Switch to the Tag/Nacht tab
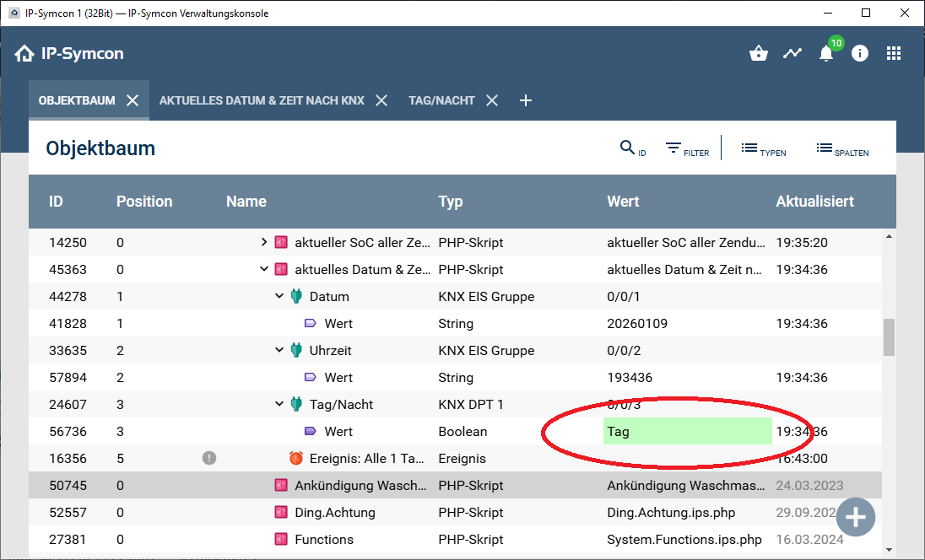 441,100
